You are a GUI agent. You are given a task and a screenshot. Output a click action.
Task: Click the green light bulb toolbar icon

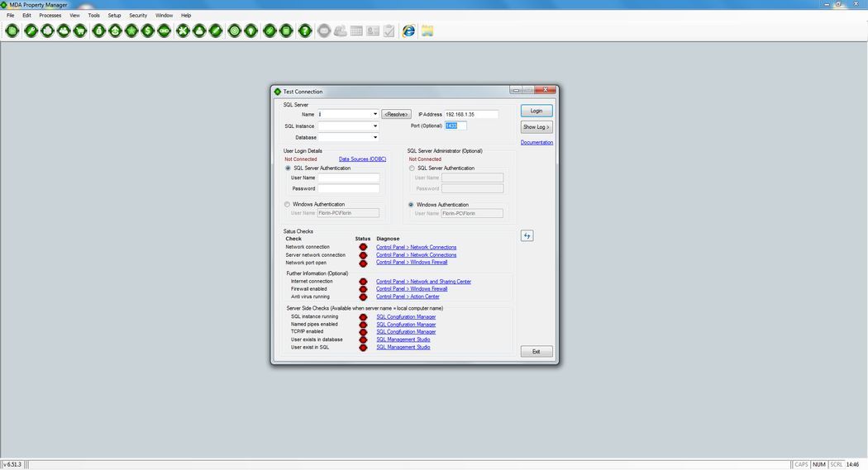(250, 31)
